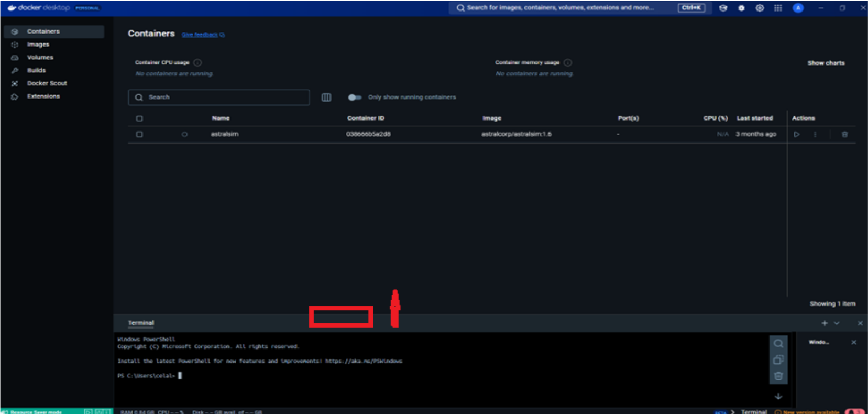Delete astralsim with the trash icon

(x=844, y=134)
